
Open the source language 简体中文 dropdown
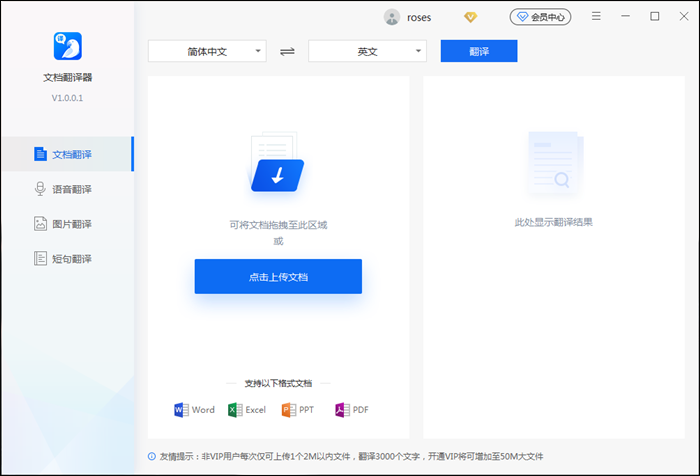(x=207, y=51)
